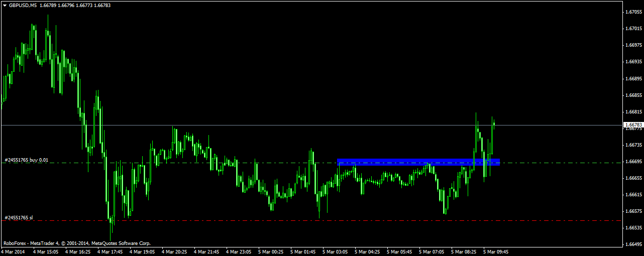This screenshot has width=644, height=256.
Task: Click the 1.66615 price scale label
Action: coord(633,195)
